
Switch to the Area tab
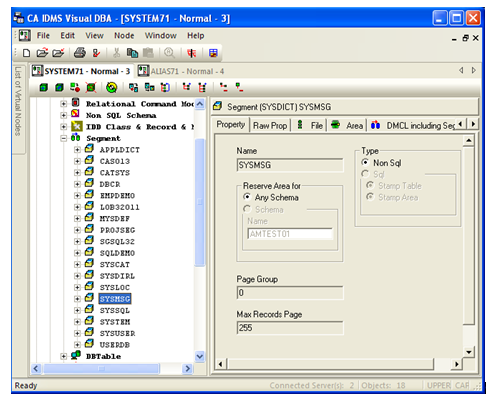(x=347, y=125)
